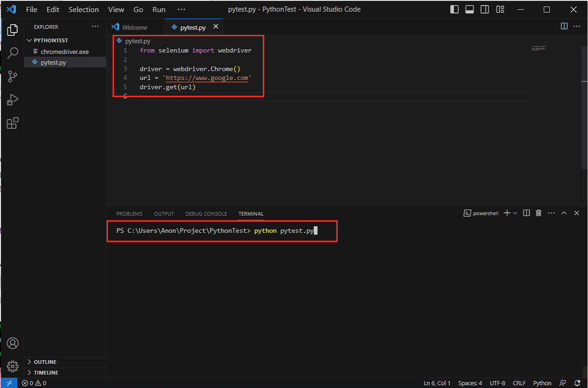Toggle the bottom Panel layout button
The height and width of the screenshot is (388, 588).
[x=469, y=9]
